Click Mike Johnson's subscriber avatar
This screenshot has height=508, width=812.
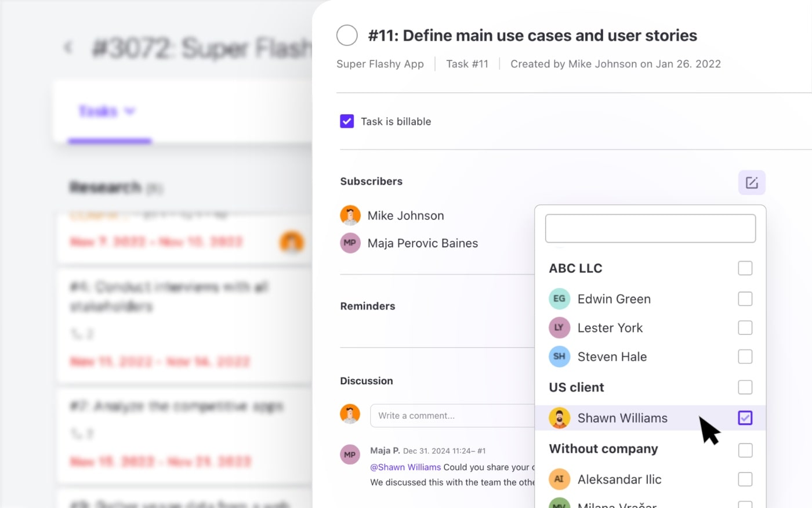click(350, 215)
